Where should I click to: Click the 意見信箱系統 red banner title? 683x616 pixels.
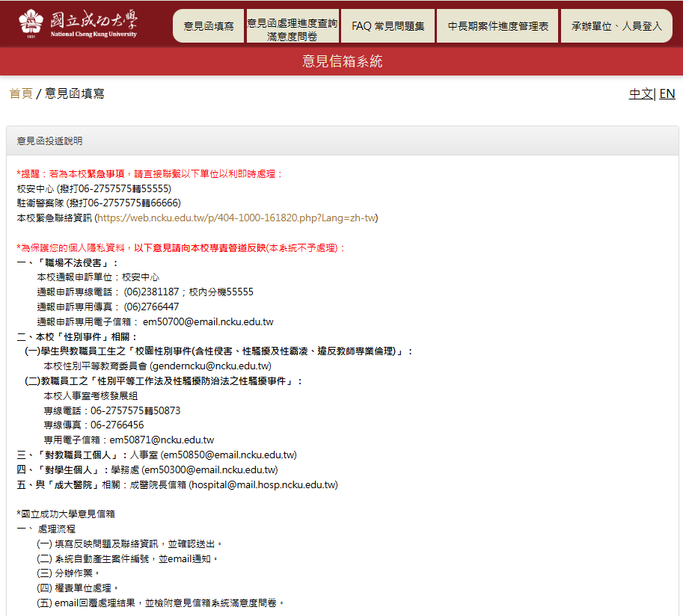coord(341,61)
